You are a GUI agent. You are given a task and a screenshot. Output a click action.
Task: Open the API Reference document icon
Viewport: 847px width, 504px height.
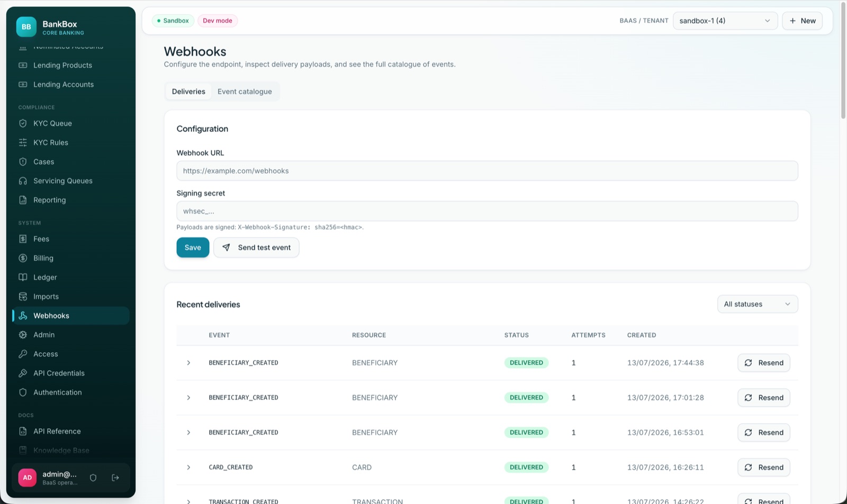pyautogui.click(x=23, y=432)
